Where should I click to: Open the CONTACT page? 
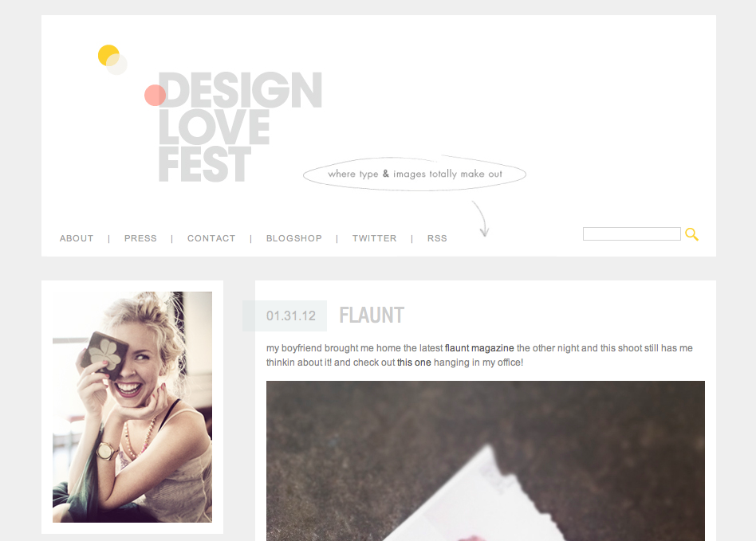pyautogui.click(x=211, y=238)
